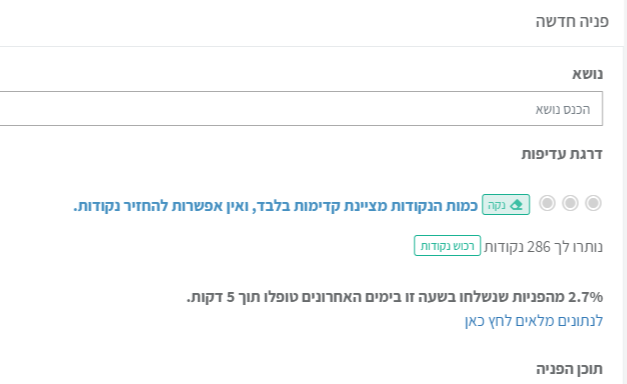This screenshot has width=627, height=384.
Task: Clear the priority with the נקה button
Action: [x=506, y=204]
